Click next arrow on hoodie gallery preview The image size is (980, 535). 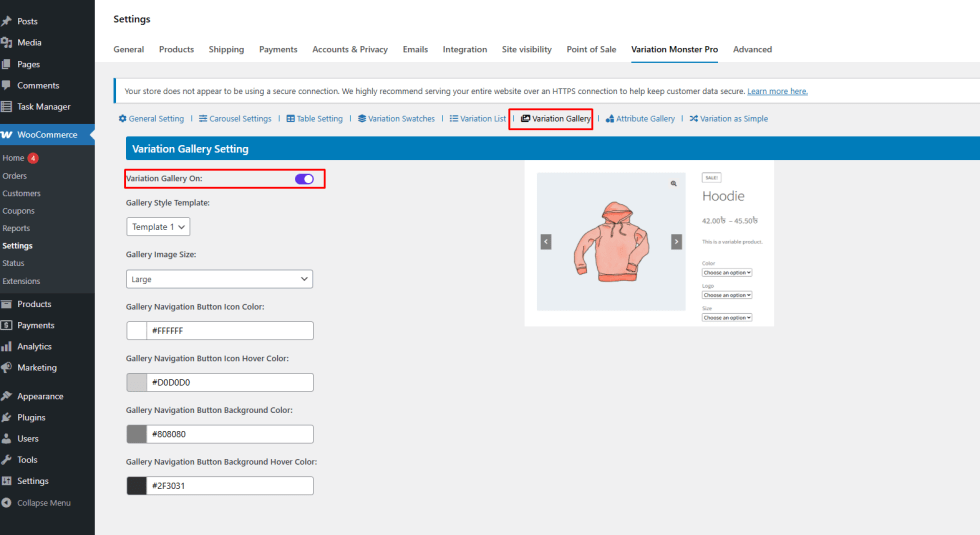(676, 242)
